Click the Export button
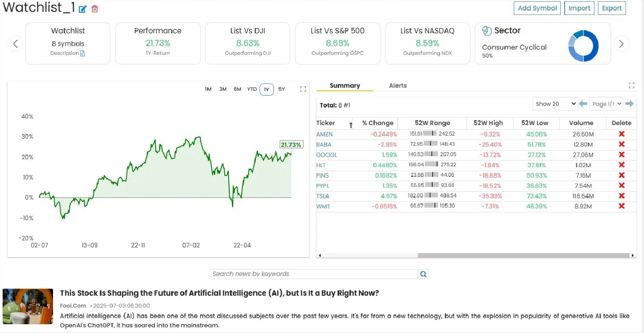This screenshot has height=333, width=644. pyautogui.click(x=612, y=8)
